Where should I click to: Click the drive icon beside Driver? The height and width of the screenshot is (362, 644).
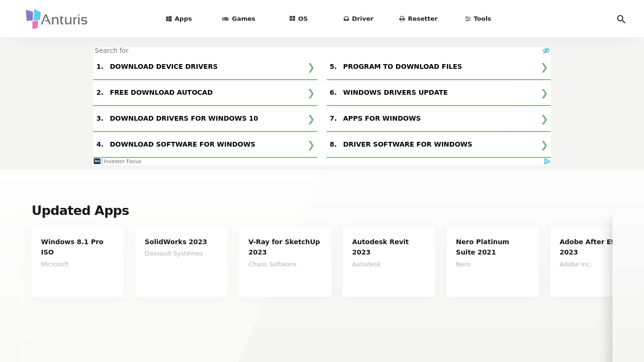(x=347, y=19)
